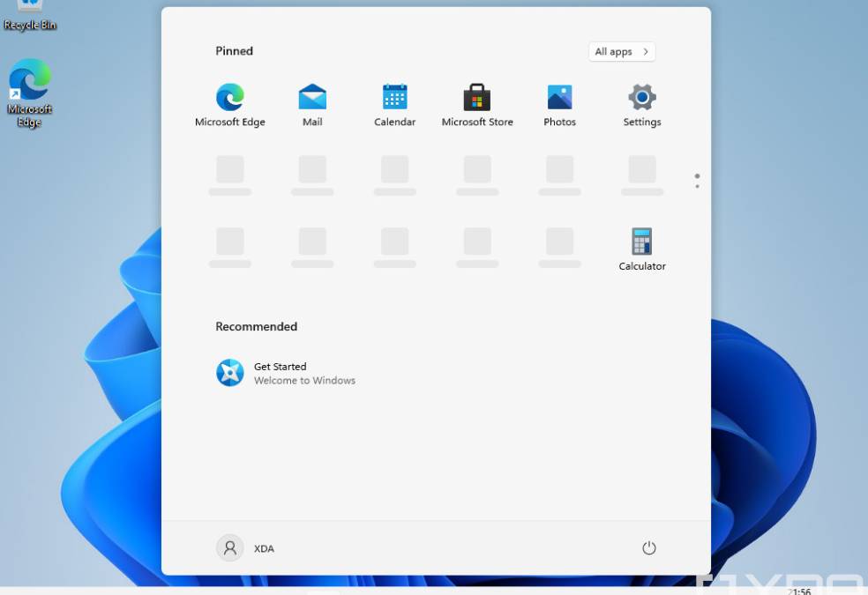
Task: Click the All apps button
Action: tap(622, 51)
